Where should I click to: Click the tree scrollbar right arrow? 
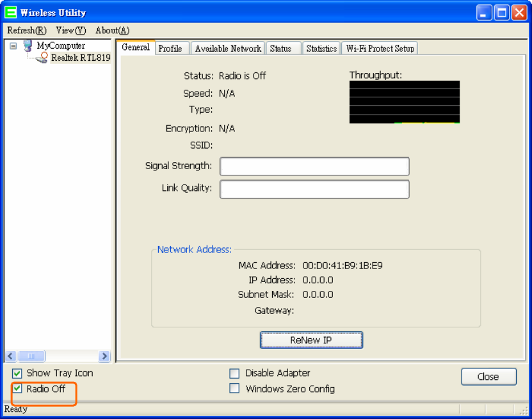point(104,356)
